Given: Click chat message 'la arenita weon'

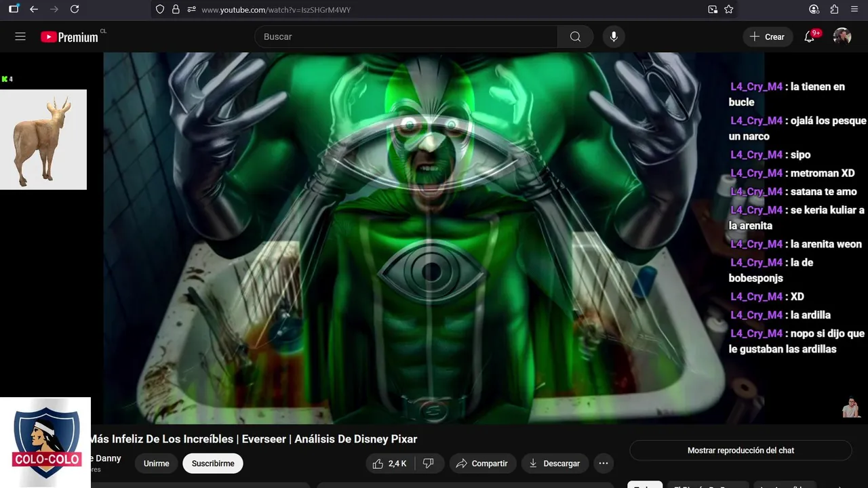Looking at the screenshot, I should pos(796,244).
